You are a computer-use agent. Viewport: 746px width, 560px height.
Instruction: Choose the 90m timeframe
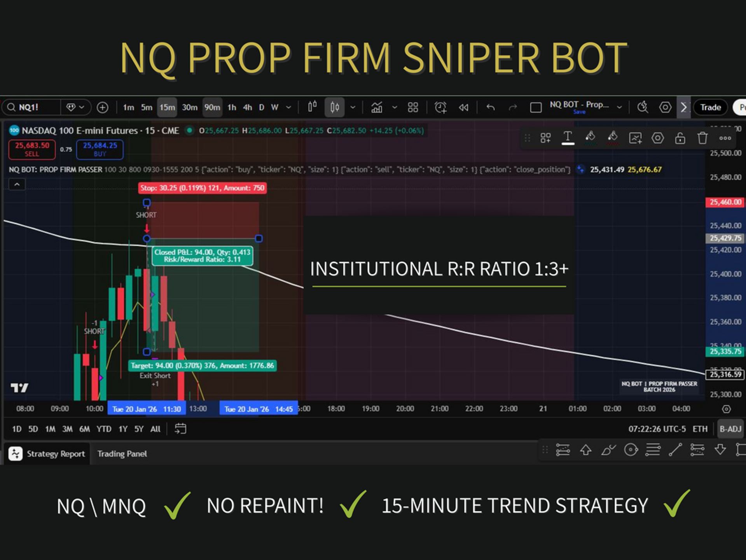212,107
